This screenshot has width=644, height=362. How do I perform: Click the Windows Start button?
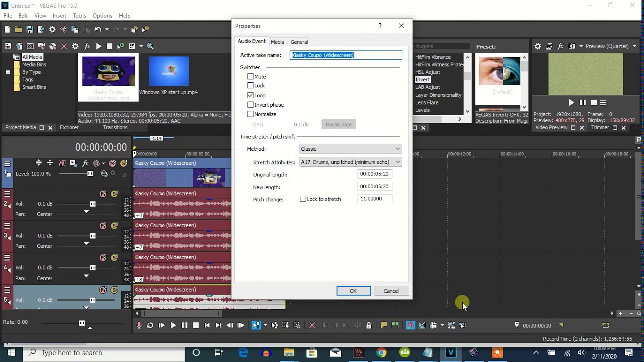pos(11,353)
